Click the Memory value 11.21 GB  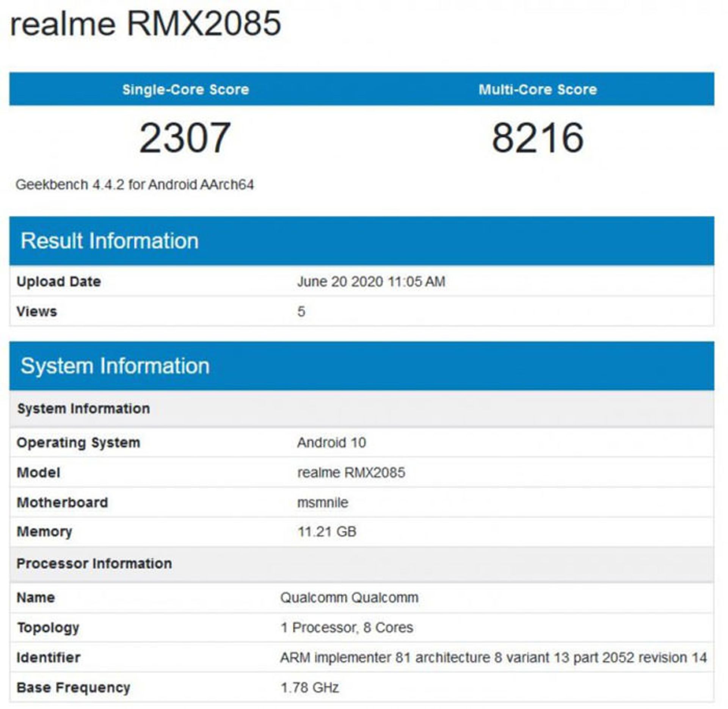pyautogui.click(x=328, y=532)
